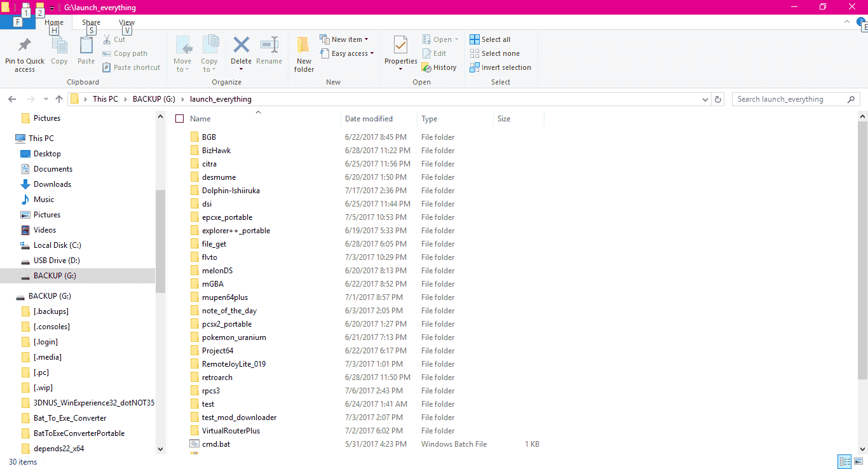The width and height of the screenshot is (868, 469).
Task: Click Select all in the ribbon
Action: click(x=490, y=39)
